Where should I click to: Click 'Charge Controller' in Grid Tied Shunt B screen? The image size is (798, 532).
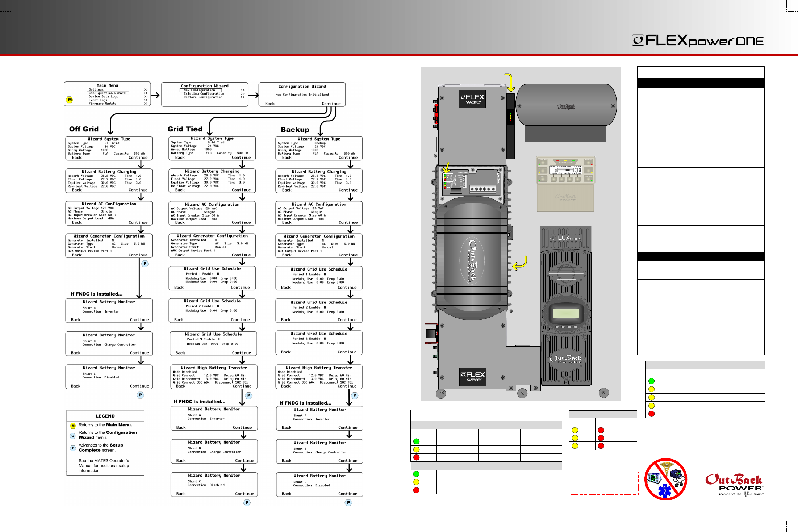225,452
